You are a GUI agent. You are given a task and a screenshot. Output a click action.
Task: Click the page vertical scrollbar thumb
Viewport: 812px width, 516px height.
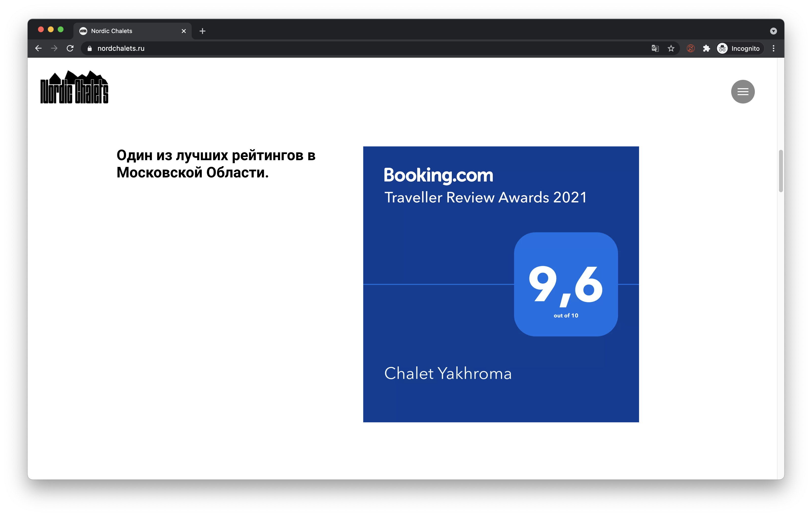pyautogui.click(x=781, y=171)
